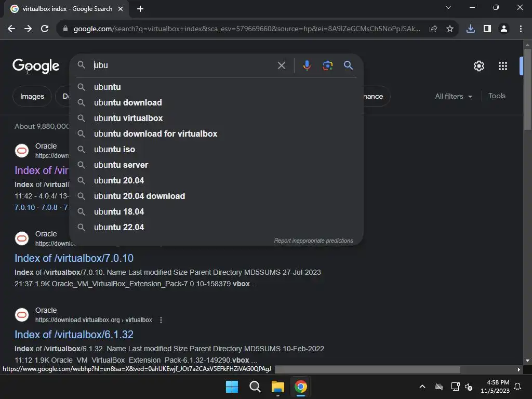Open 7.0.8 sitelink under first result
This screenshot has width=532, height=399.
(49, 207)
